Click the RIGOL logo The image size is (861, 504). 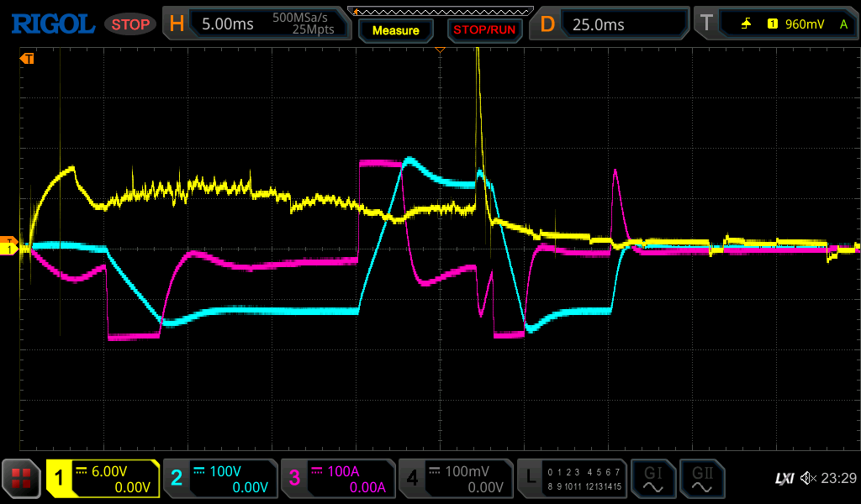(x=52, y=24)
